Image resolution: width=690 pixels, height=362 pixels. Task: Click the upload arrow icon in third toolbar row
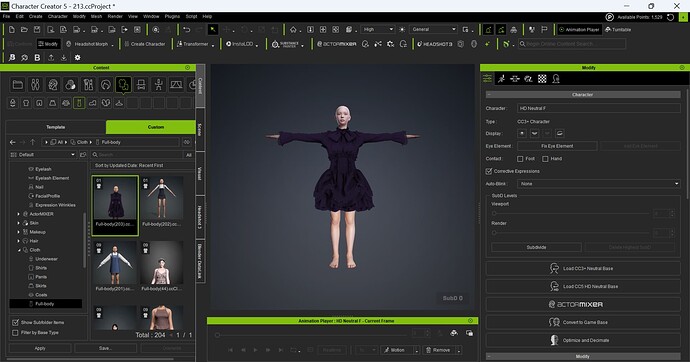point(51,58)
